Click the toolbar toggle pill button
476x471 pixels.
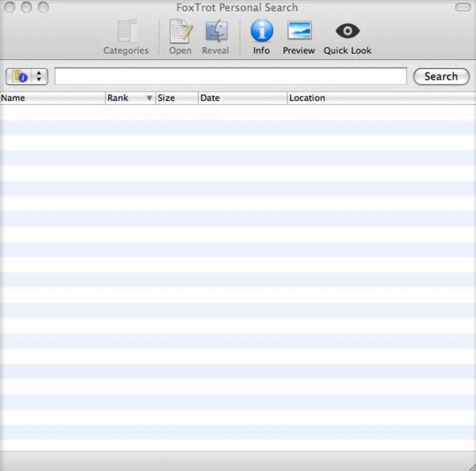coord(463,7)
